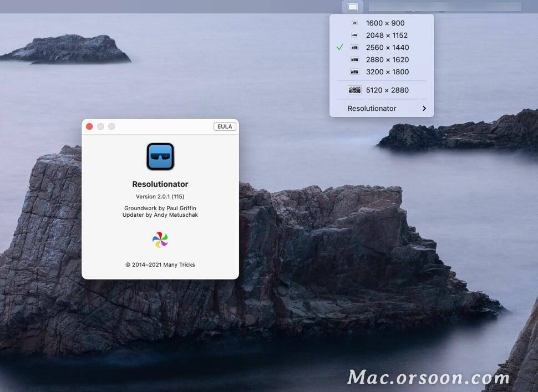Click the Resolutionator sunglasses app icon
Viewport: 538px width, 392px height.
[x=160, y=156]
